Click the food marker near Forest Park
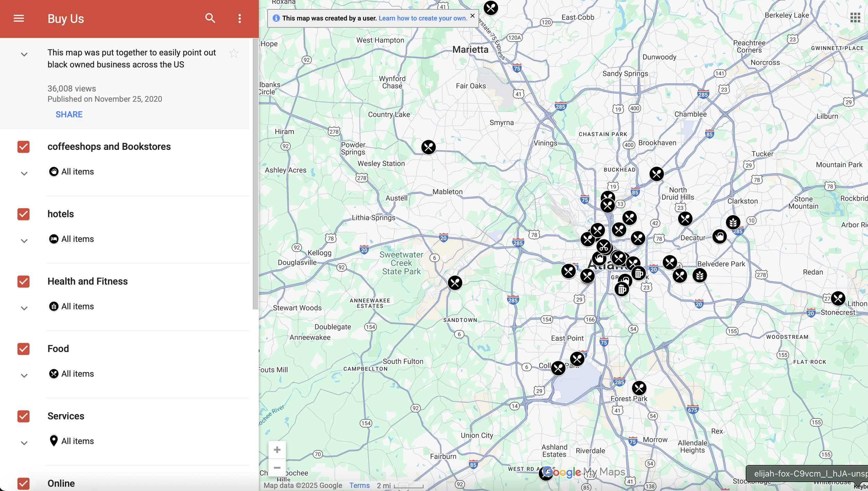The height and width of the screenshot is (491, 868). click(x=639, y=388)
